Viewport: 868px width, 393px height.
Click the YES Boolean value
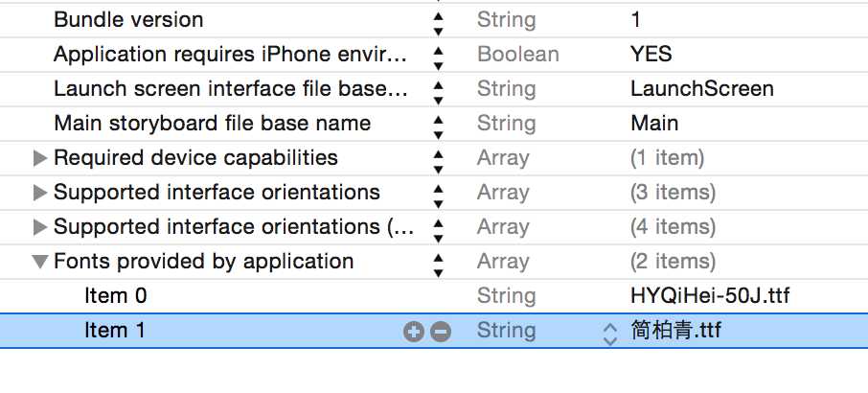coord(651,55)
